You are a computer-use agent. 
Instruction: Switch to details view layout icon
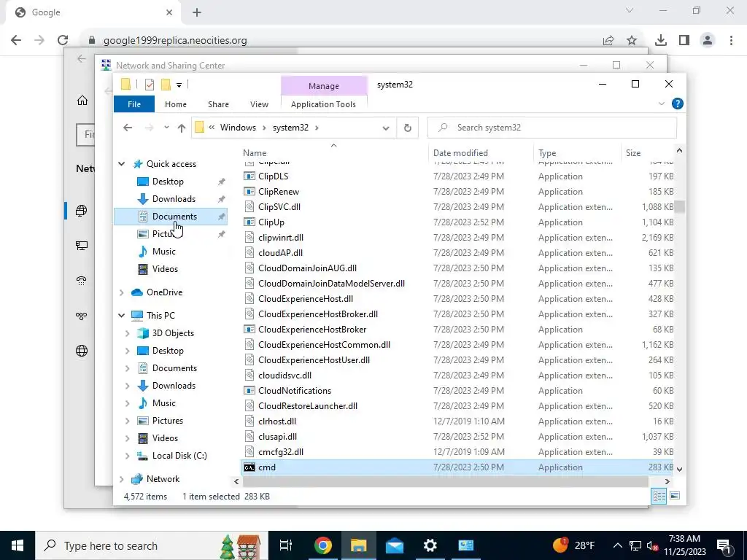pyautogui.click(x=659, y=496)
